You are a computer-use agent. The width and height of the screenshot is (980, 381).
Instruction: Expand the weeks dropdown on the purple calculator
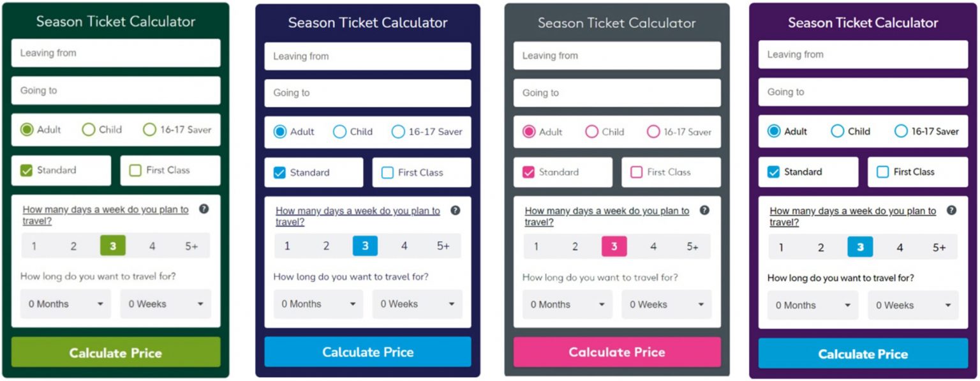pos(912,306)
